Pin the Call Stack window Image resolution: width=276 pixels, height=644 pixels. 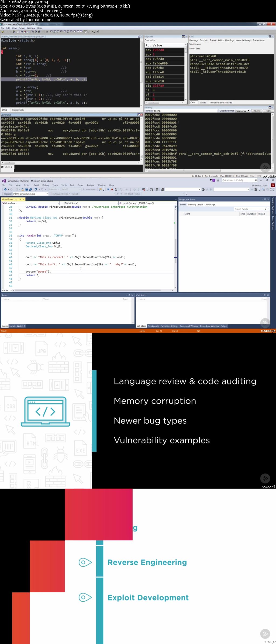[265, 295]
